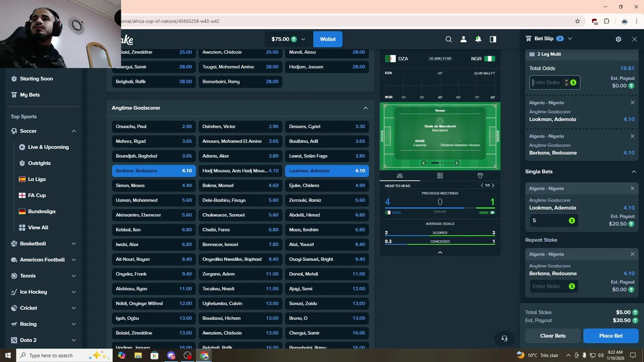Viewport: 644px width, 362px height.
Task: Collapse the Soccer sidebar section
Action: [x=74, y=131]
